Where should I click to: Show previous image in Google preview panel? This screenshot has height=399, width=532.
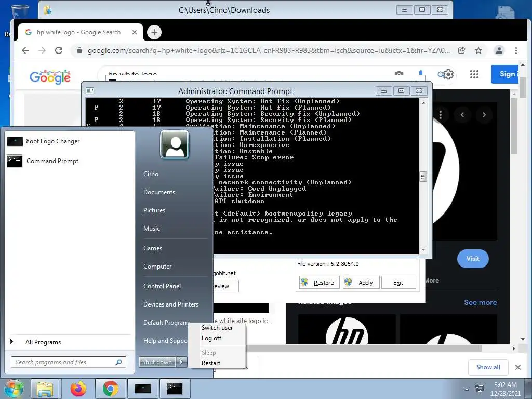pos(462,115)
